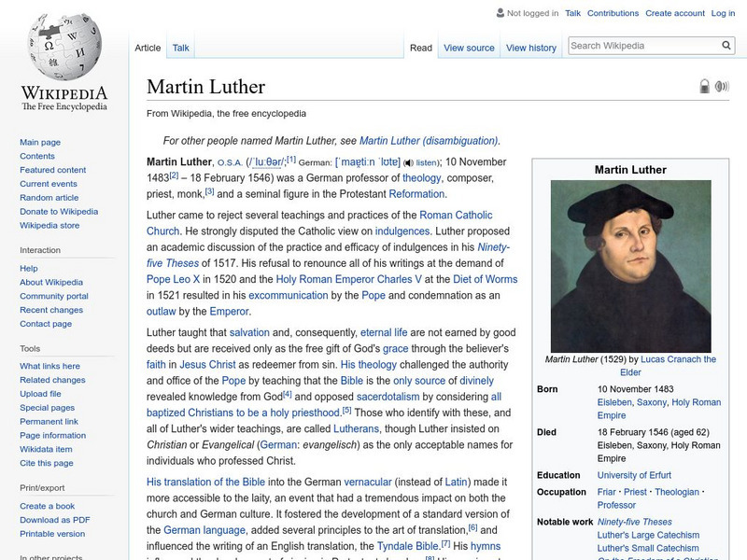Open Page information link

pos(53,435)
